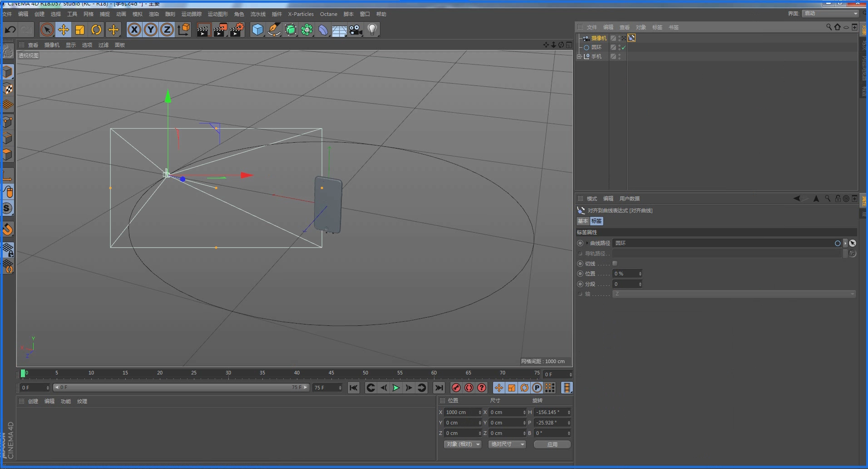The height and width of the screenshot is (469, 868).
Task: Open the 创建 main menu
Action: 39,14
